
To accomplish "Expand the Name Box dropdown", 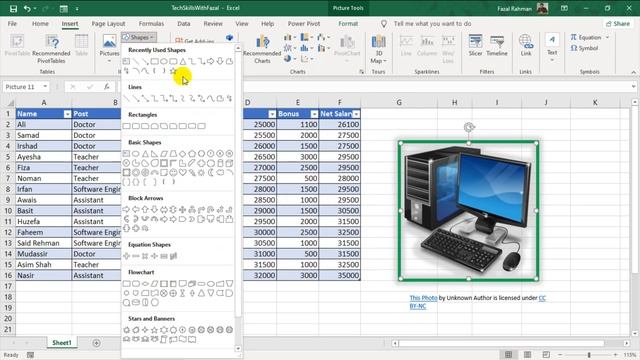I will [45, 87].
